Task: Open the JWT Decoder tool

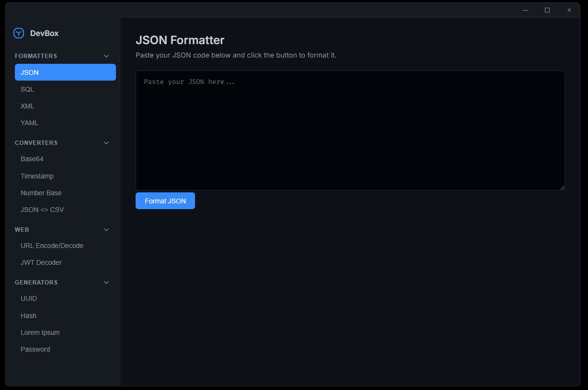Action: 41,262
